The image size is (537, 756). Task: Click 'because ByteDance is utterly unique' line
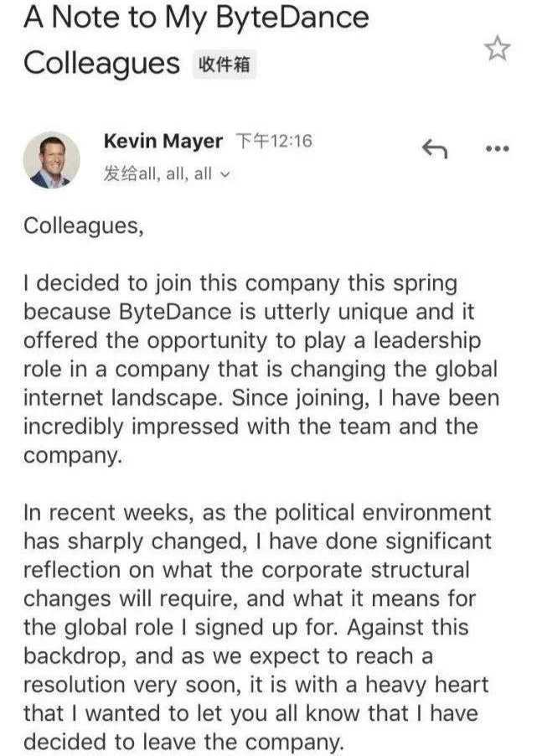click(x=247, y=312)
